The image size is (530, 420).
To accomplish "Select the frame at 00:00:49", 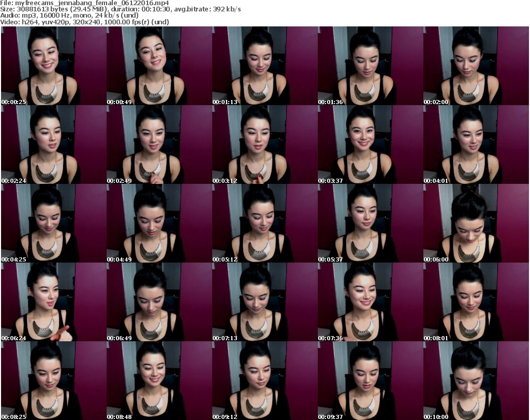I will point(159,66).
